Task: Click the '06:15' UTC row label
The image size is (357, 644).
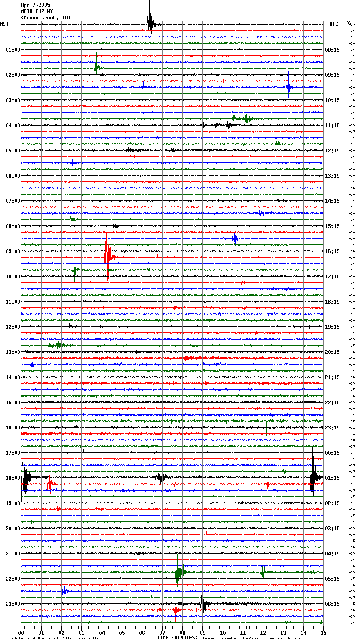Action: pyautogui.click(x=332, y=604)
